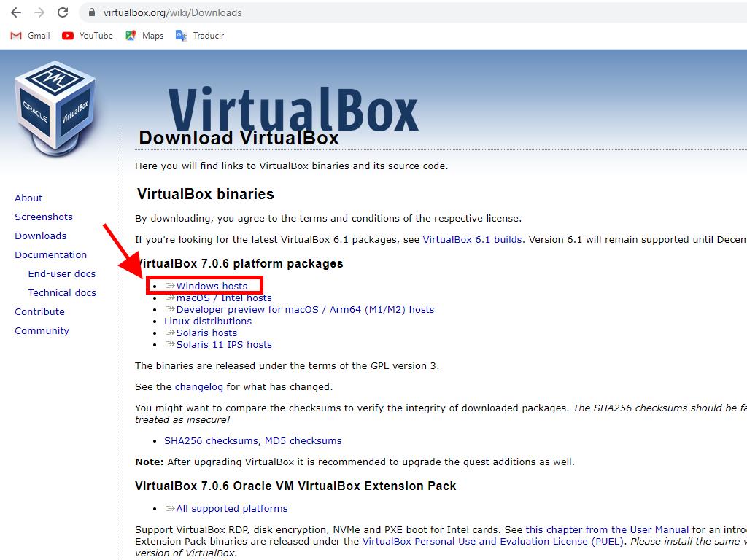The height and width of the screenshot is (560, 747).
Task: Click the Download VirtualBox page heading
Action: pyautogui.click(x=239, y=138)
